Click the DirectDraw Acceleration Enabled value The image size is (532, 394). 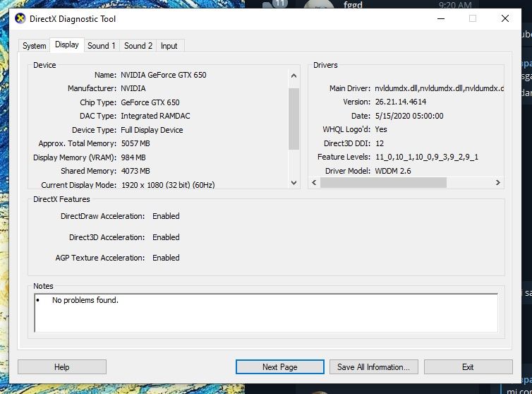tap(166, 216)
